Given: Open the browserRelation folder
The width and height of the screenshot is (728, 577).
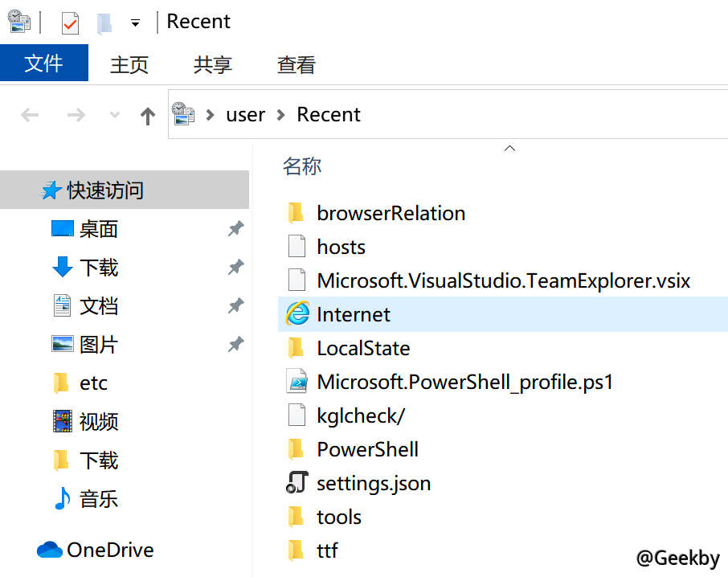Looking at the screenshot, I should coord(391,212).
